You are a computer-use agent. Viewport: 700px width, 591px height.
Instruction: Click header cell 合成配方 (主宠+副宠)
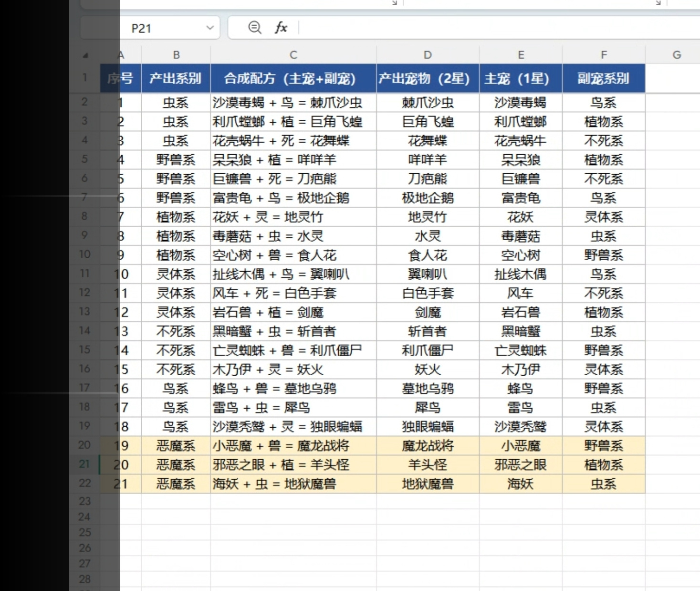coord(293,78)
